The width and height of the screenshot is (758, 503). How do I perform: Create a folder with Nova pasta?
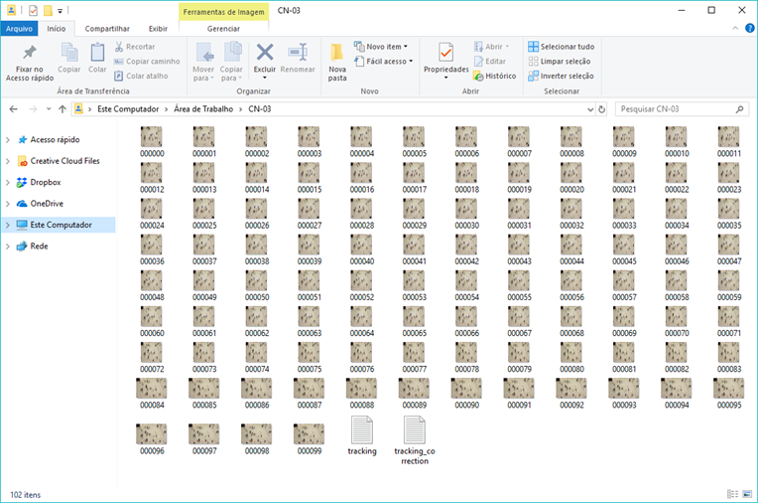tap(337, 62)
